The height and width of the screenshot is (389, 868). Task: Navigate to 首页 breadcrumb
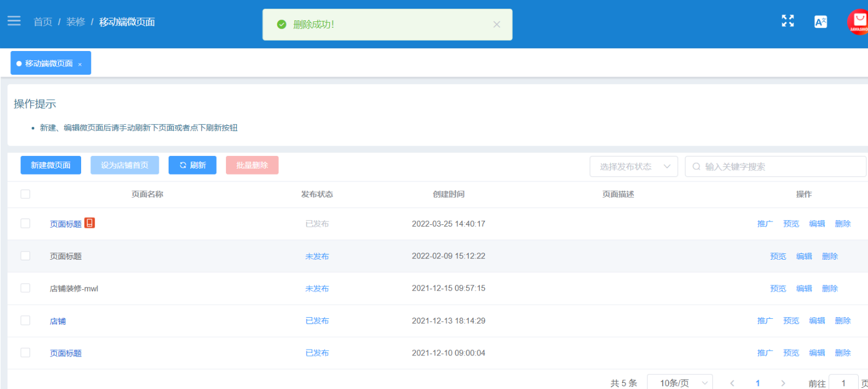(x=43, y=22)
